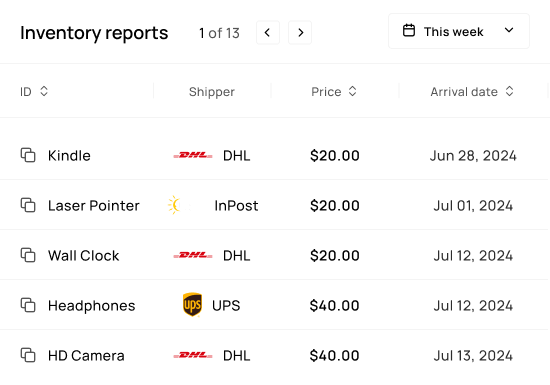Go to the next page of reports
The height and width of the screenshot is (385, 550).
pos(300,33)
